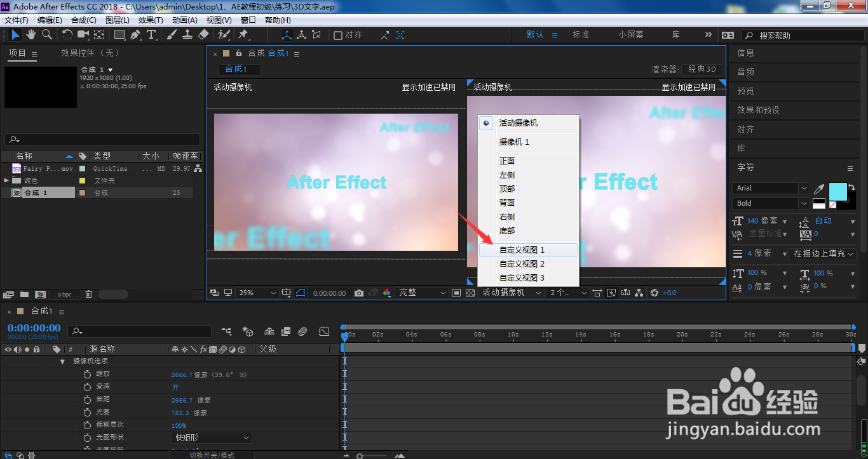Open the 在描边上填充 stroke option dropdown
The width and height of the screenshot is (868, 459).
[824, 253]
